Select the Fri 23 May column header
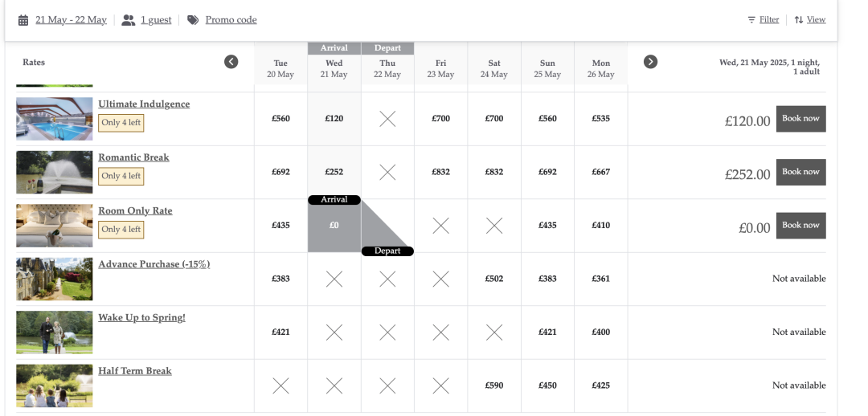 point(440,68)
